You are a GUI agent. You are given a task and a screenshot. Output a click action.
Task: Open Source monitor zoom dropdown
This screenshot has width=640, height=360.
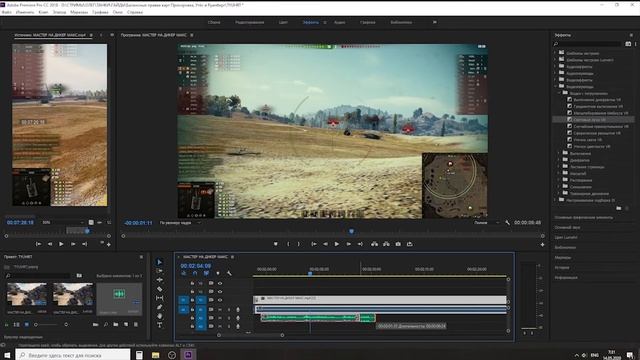(62, 222)
